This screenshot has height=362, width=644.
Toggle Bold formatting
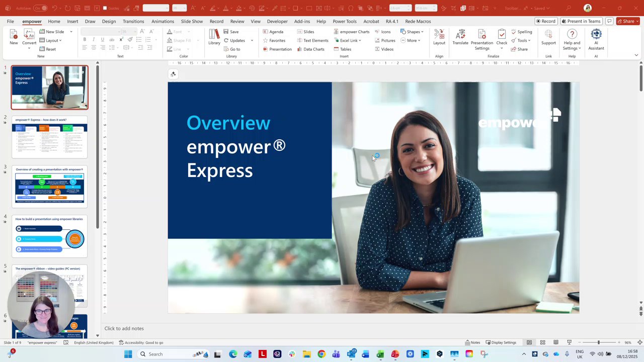[85, 40]
